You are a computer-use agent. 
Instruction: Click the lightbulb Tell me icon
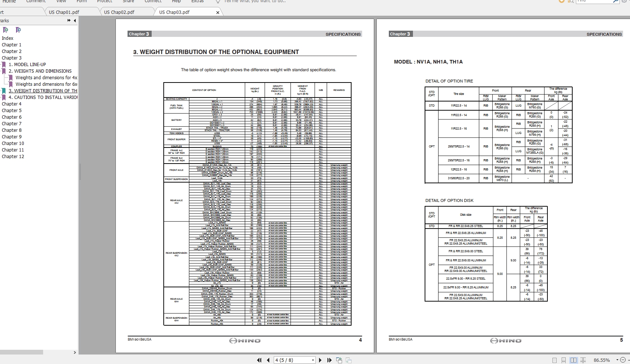click(x=218, y=1)
